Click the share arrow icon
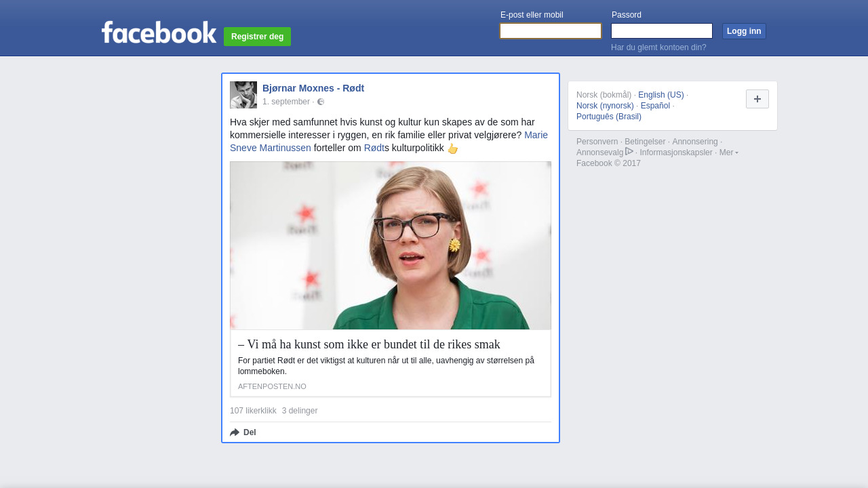 click(x=235, y=432)
